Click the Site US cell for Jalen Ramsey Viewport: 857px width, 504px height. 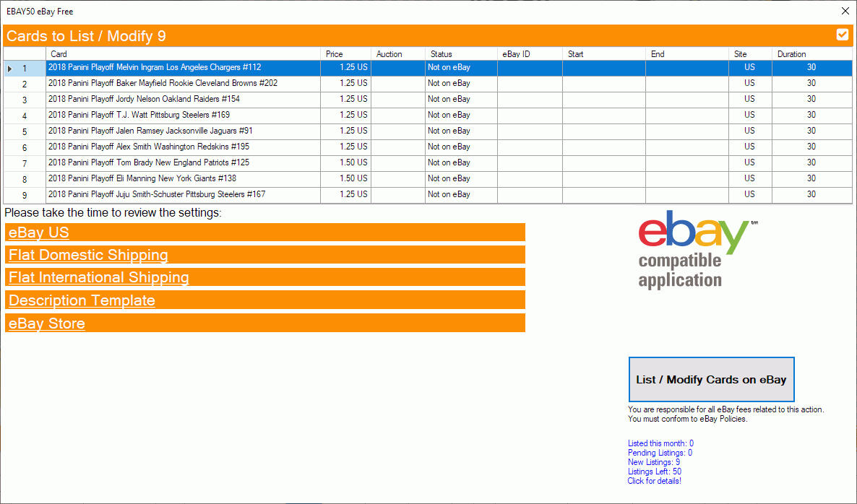tap(751, 131)
